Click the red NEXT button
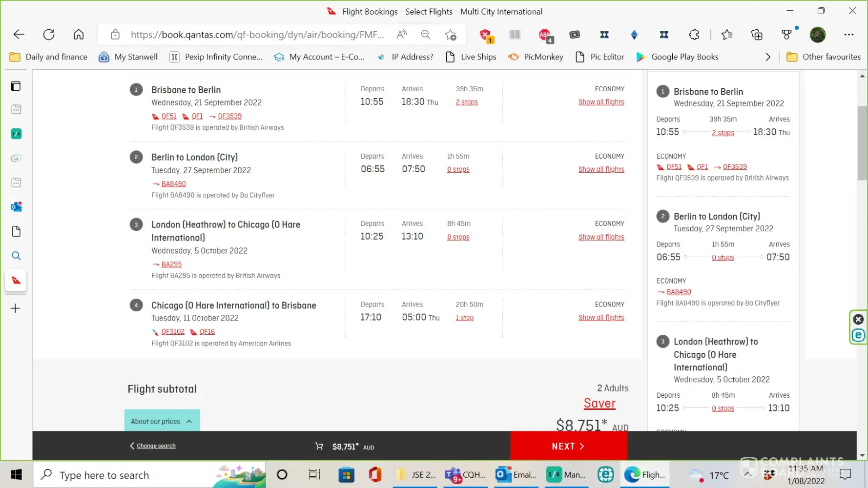868x488 pixels. pyautogui.click(x=569, y=446)
